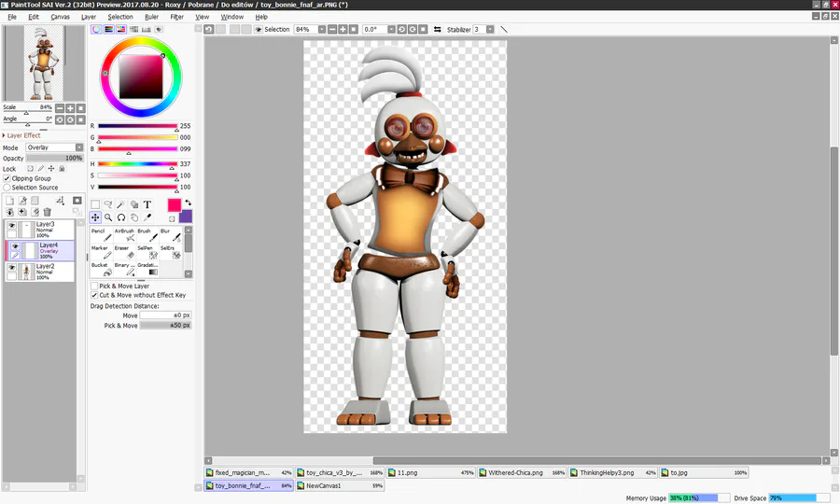
Task: Choose the Pencil brush
Action: pyautogui.click(x=101, y=234)
